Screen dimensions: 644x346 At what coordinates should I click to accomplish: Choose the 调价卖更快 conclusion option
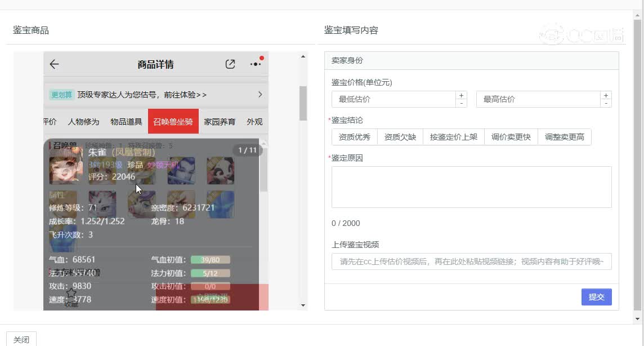point(511,137)
